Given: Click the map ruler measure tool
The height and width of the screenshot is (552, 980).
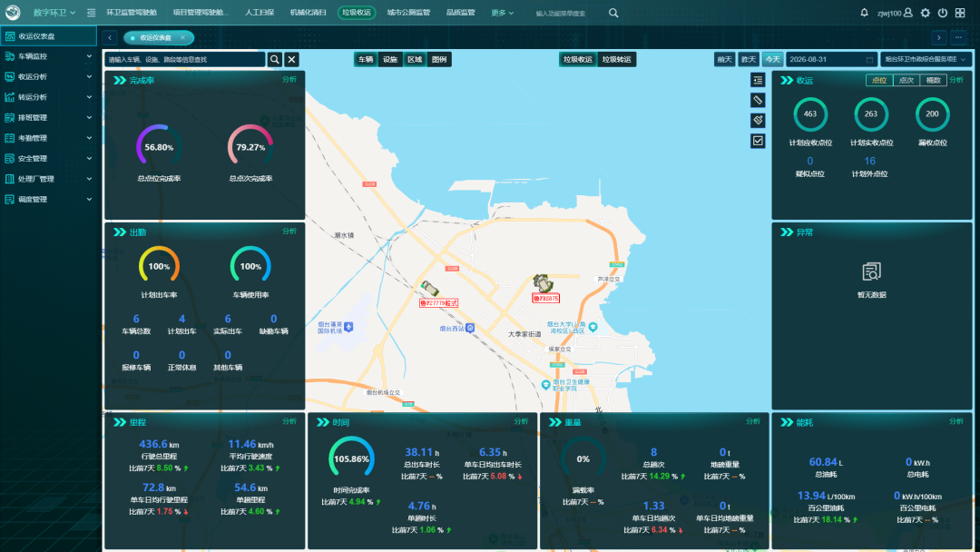Looking at the screenshot, I should pyautogui.click(x=758, y=100).
